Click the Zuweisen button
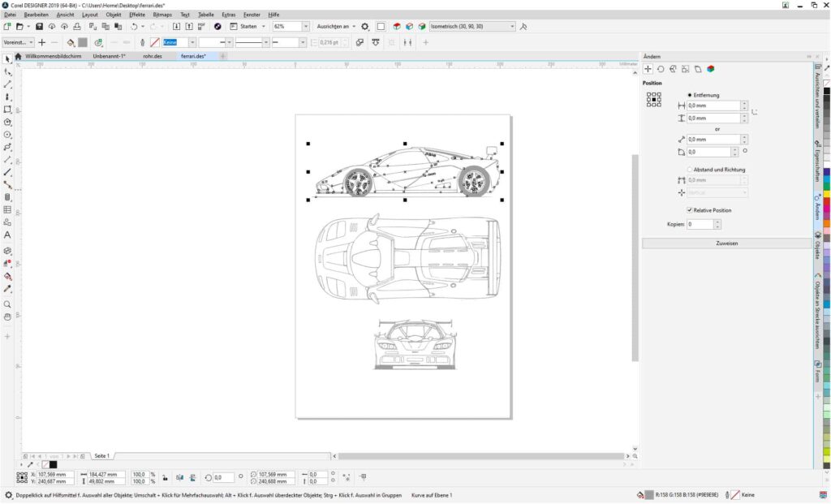 [726, 243]
